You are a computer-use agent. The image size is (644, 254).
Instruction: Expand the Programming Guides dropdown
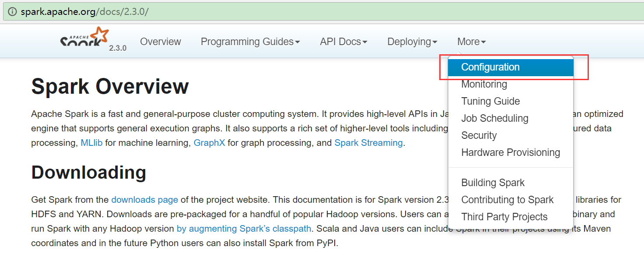pos(250,42)
